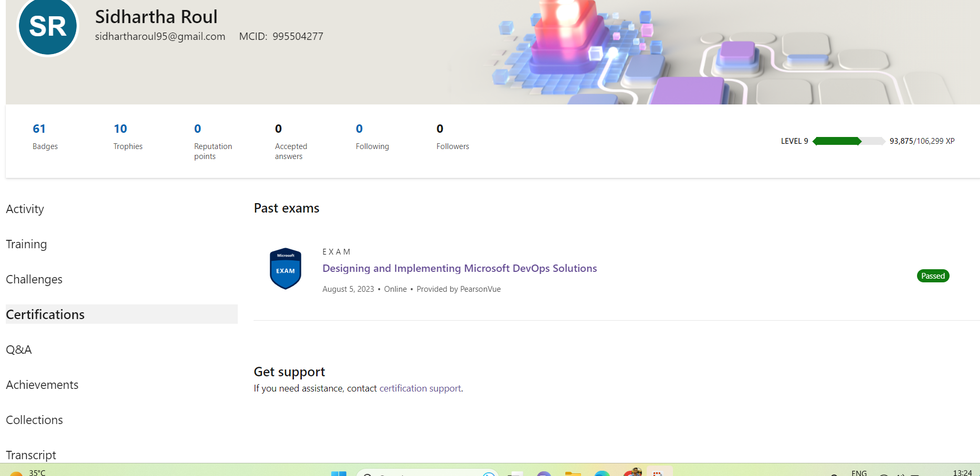Click the Provided by PearsonVue text
Image resolution: width=980 pixels, height=476 pixels.
pos(458,289)
